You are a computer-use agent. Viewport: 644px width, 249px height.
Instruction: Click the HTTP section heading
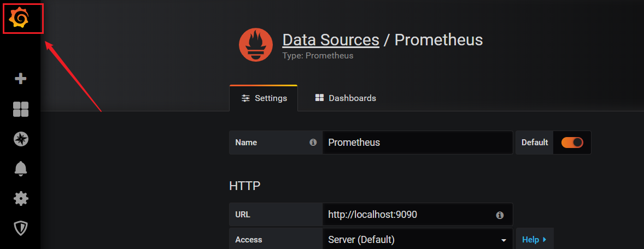pyautogui.click(x=245, y=186)
